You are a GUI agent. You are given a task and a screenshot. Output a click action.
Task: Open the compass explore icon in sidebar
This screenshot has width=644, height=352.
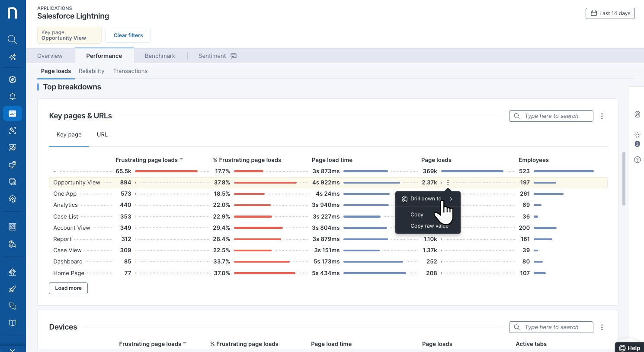click(x=13, y=79)
